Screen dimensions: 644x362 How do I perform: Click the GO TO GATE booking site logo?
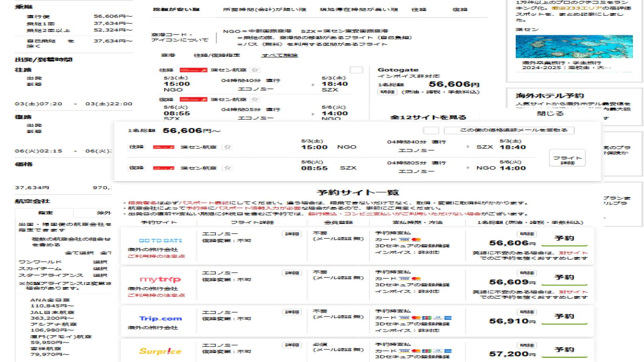coord(160,240)
